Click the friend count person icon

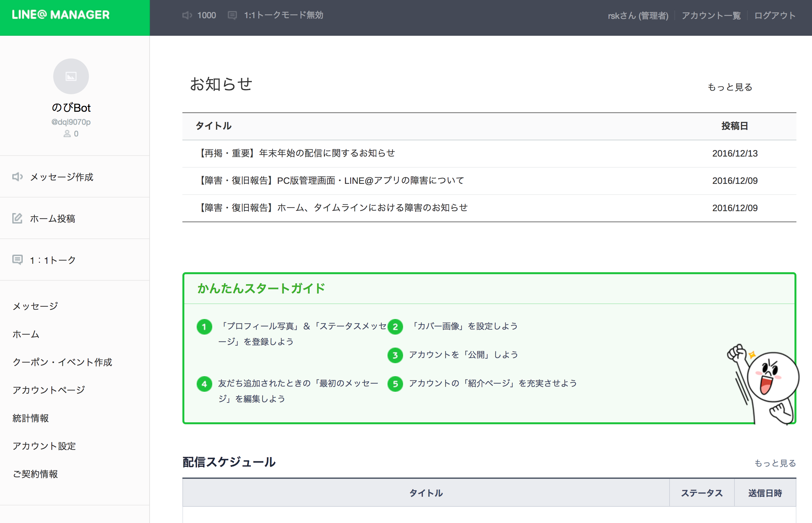point(67,134)
